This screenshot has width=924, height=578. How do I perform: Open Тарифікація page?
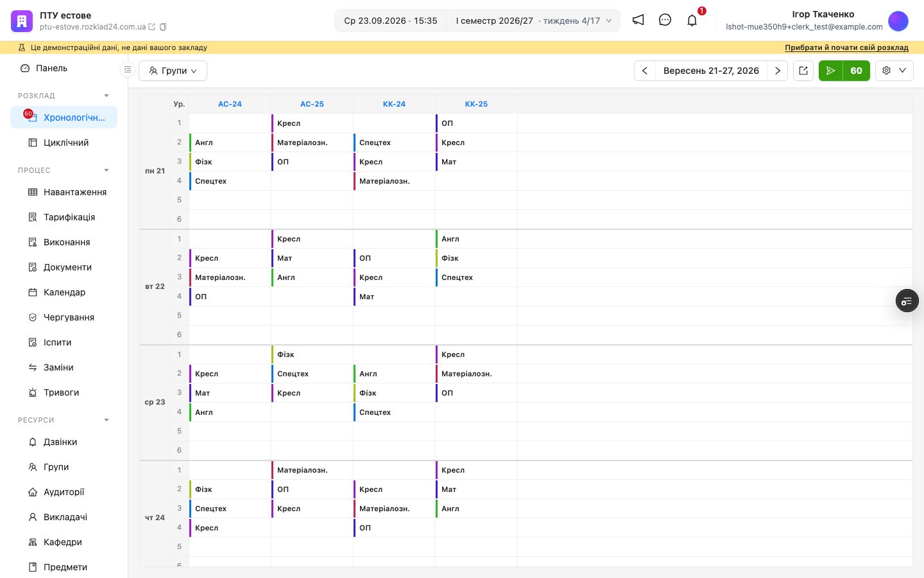coord(64,217)
